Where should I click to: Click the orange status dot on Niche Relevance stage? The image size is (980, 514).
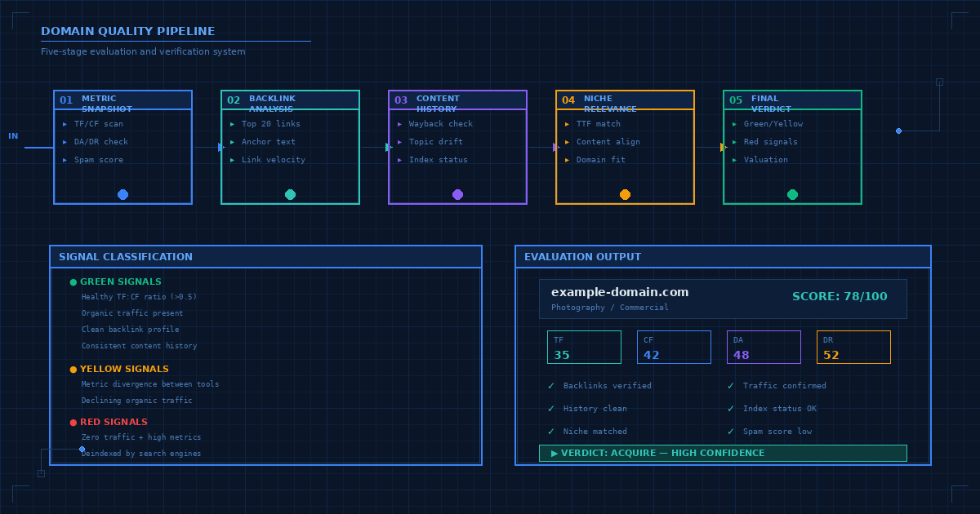point(625,194)
